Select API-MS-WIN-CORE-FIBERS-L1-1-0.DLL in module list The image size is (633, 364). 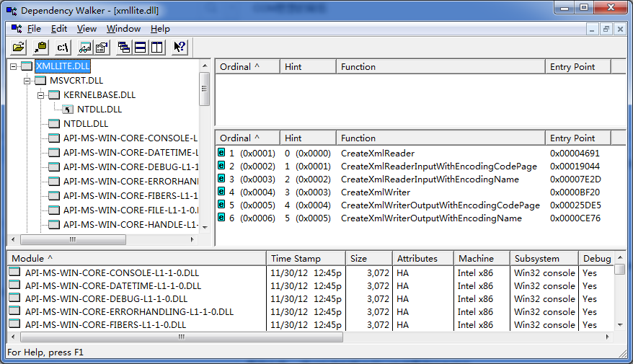(x=105, y=325)
